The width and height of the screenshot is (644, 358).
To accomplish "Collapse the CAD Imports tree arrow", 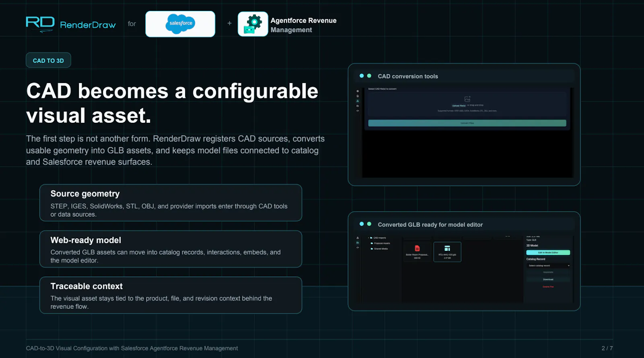I will 368,238.
